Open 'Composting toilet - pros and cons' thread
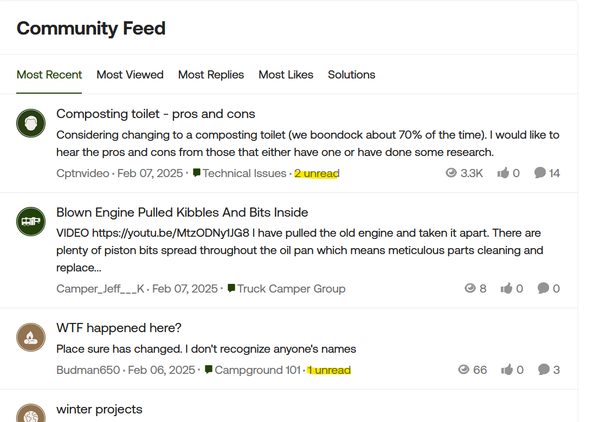 point(155,114)
